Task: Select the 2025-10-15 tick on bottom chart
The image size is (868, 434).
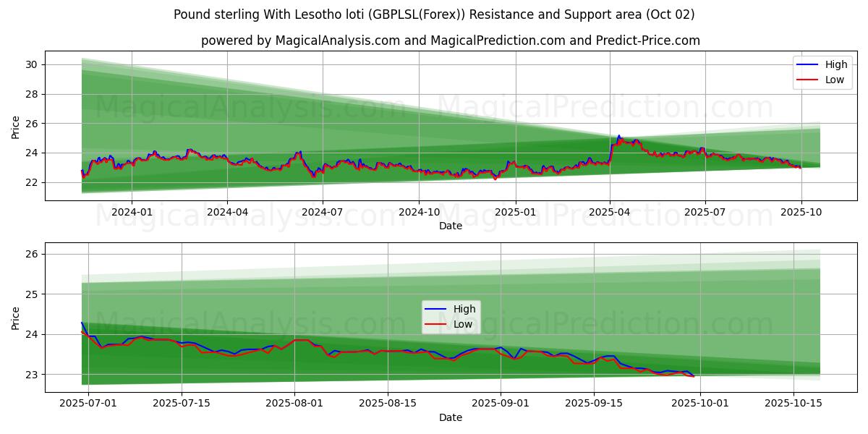Action: pyautogui.click(x=793, y=404)
